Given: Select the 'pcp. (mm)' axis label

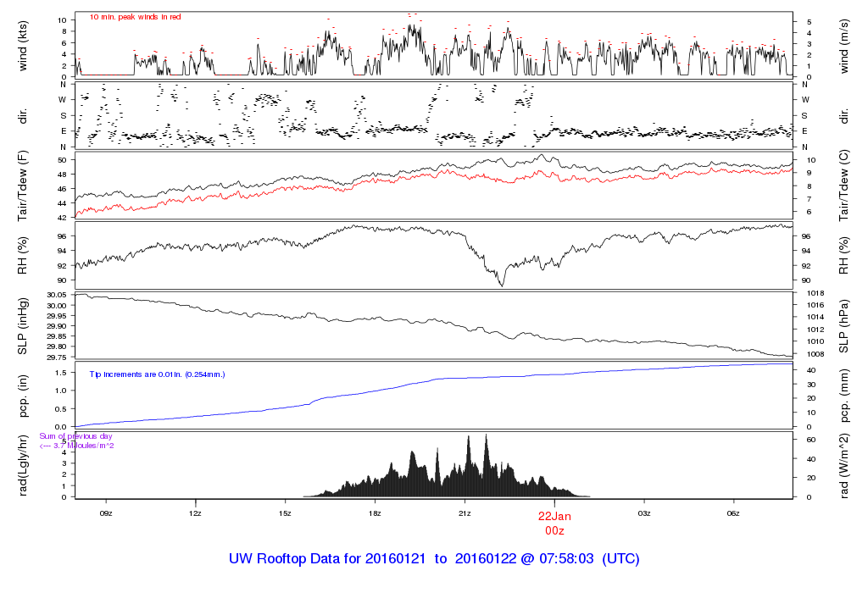Looking at the screenshot, I should click(x=843, y=396).
